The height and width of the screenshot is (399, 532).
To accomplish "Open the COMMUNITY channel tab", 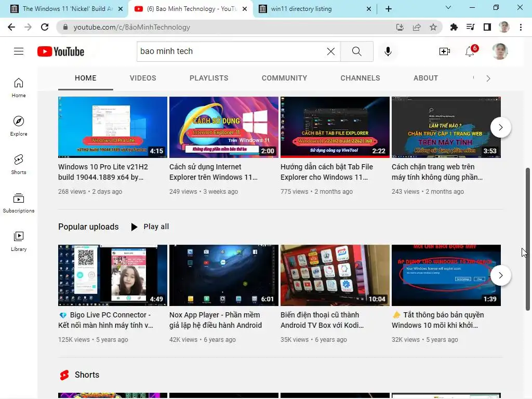I will pos(284,78).
